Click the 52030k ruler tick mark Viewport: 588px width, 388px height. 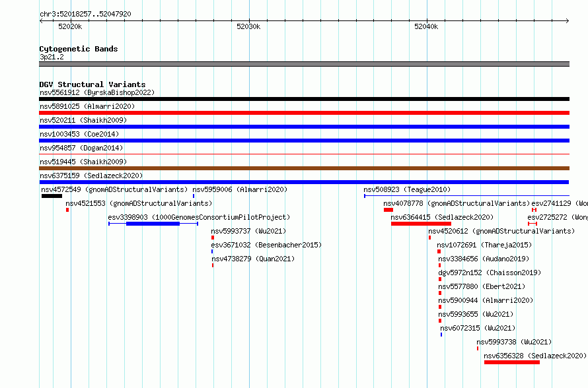click(x=249, y=21)
